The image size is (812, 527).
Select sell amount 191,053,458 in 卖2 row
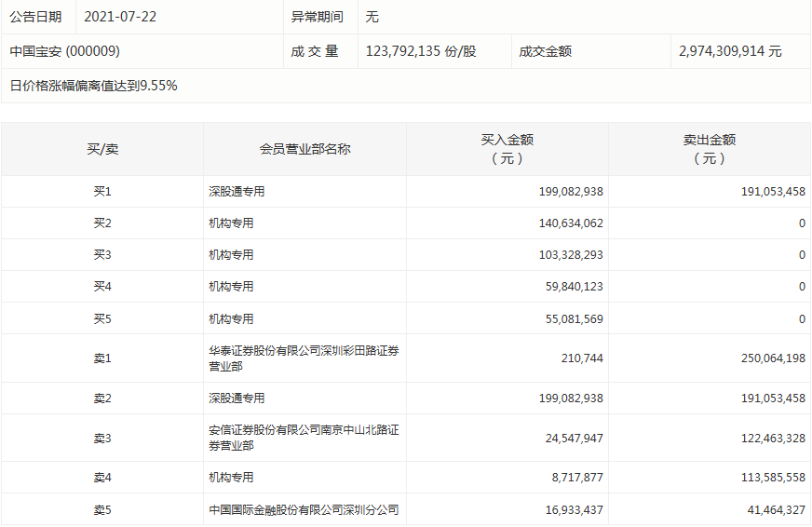click(x=773, y=399)
